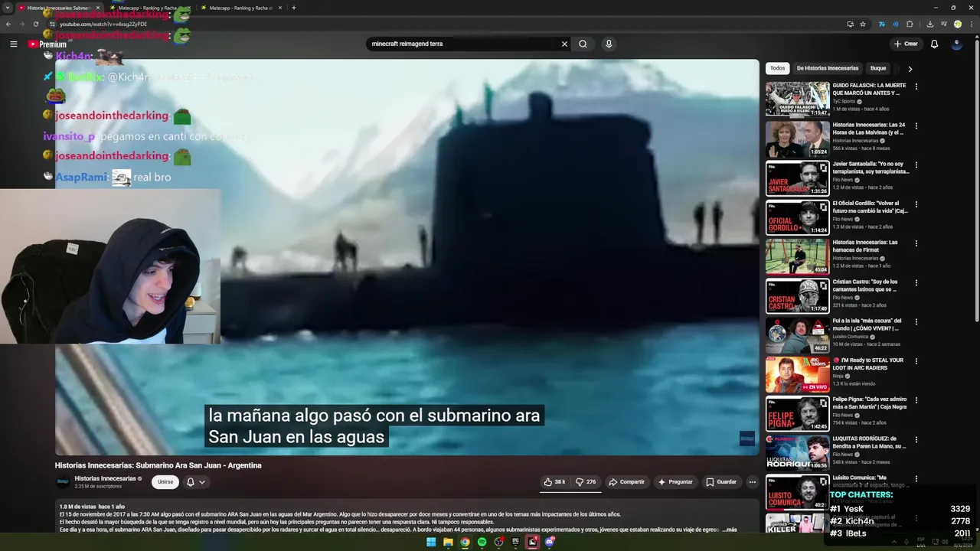
Task: Open YouTube account avatar menu
Action: tap(956, 44)
